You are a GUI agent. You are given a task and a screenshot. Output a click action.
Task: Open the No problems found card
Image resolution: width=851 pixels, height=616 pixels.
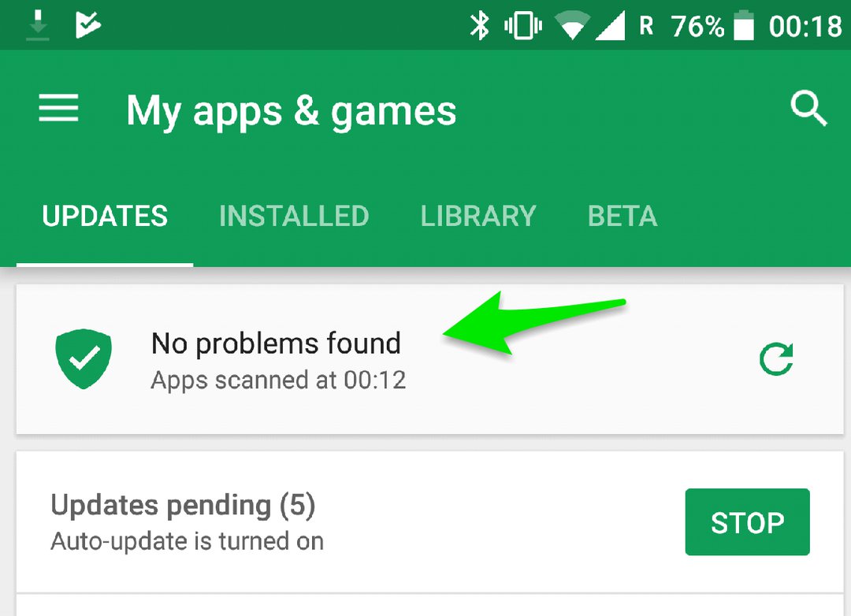coord(430,358)
